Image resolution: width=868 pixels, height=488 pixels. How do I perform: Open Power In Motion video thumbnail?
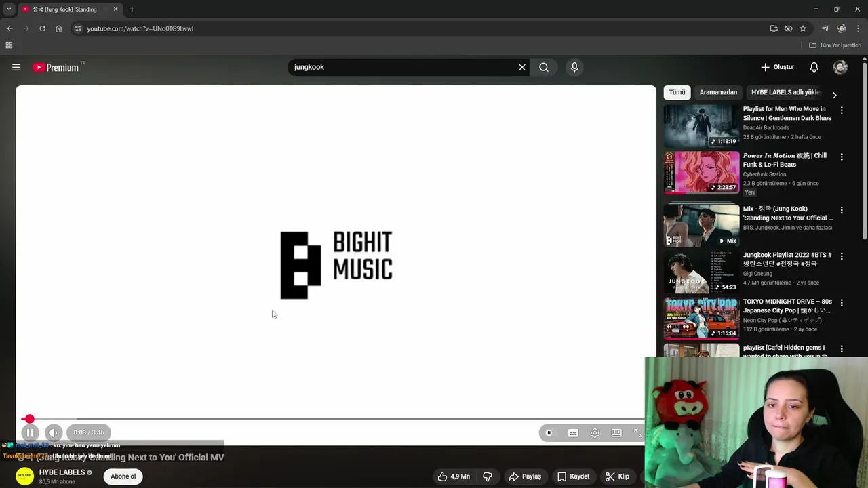[701, 172]
